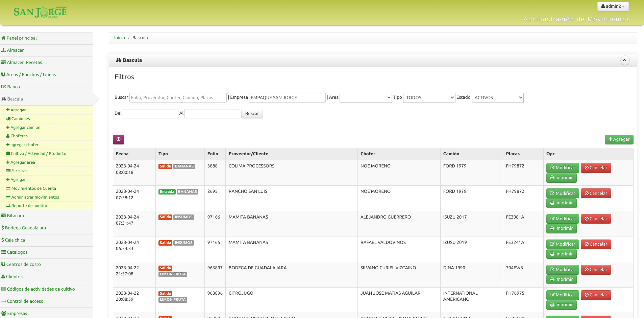Open the Tipo dropdown showing TODOS

pyautogui.click(x=429, y=98)
